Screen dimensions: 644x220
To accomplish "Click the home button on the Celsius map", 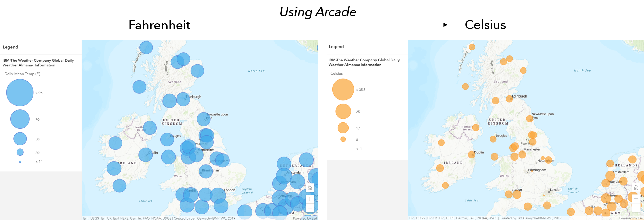I will coord(636,188).
